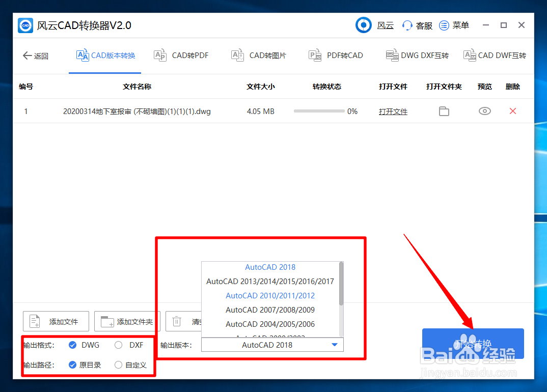
Task: Contact 客服 customer service
Action: coord(417,25)
